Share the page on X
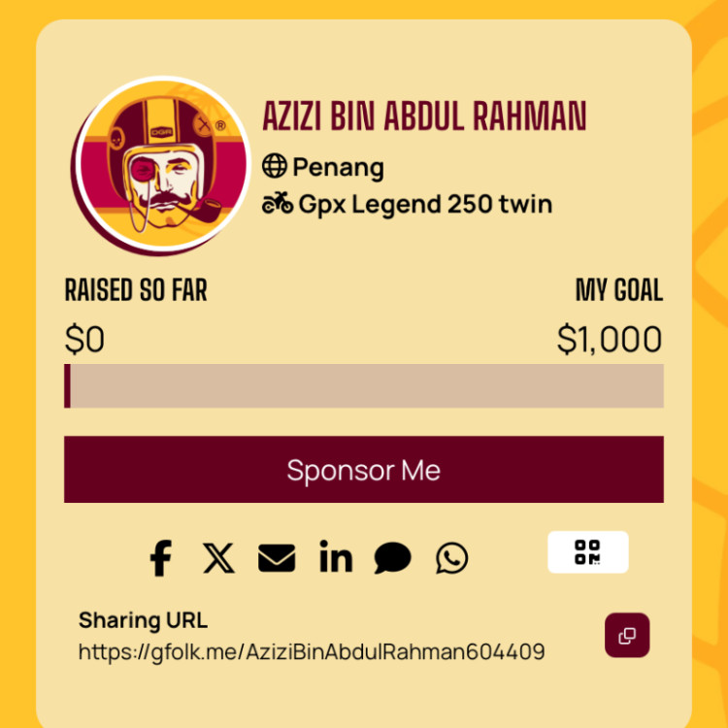 [x=218, y=558]
